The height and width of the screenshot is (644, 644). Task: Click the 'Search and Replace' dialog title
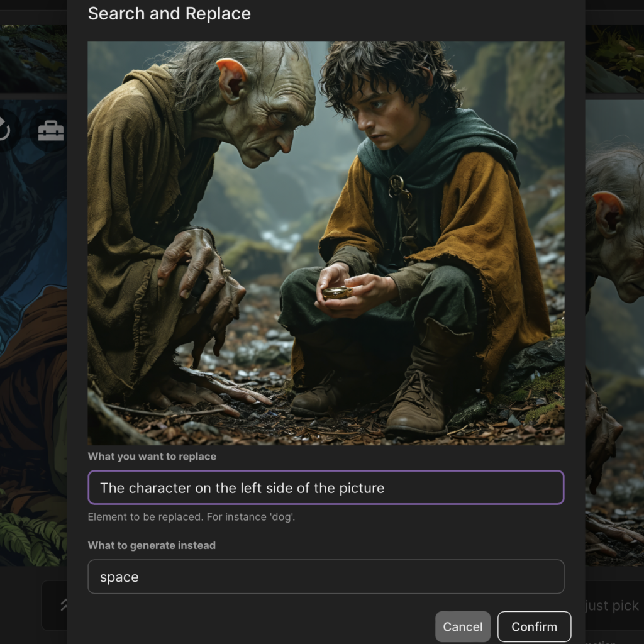[169, 13]
